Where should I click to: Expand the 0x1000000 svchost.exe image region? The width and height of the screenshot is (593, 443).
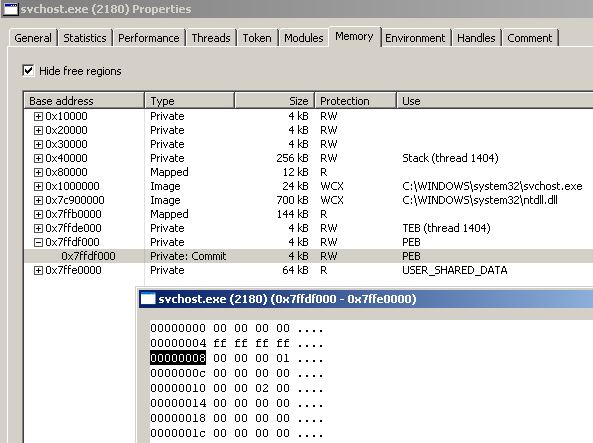coord(38,186)
